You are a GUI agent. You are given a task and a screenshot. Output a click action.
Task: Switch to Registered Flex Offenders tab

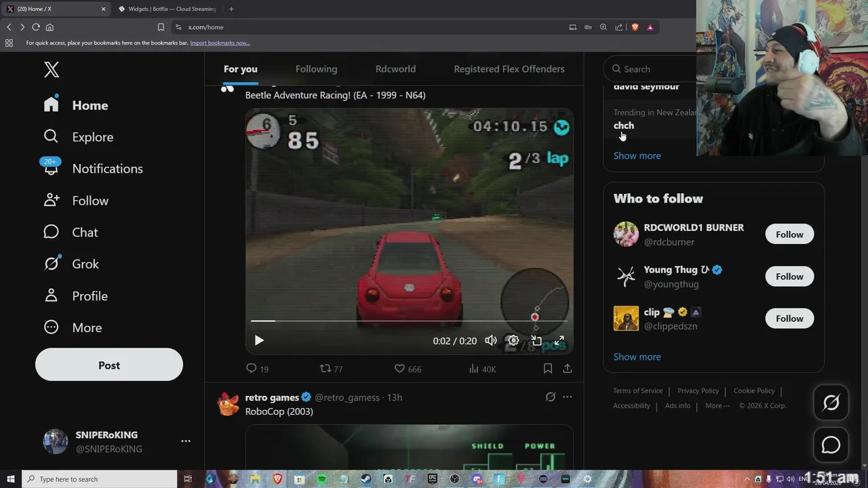[x=509, y=69]
